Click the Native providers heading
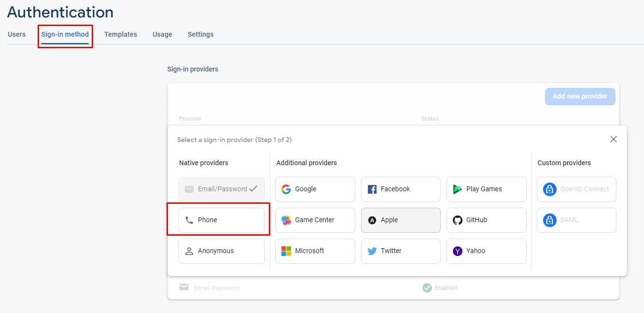644x313 pixels. 204,163
